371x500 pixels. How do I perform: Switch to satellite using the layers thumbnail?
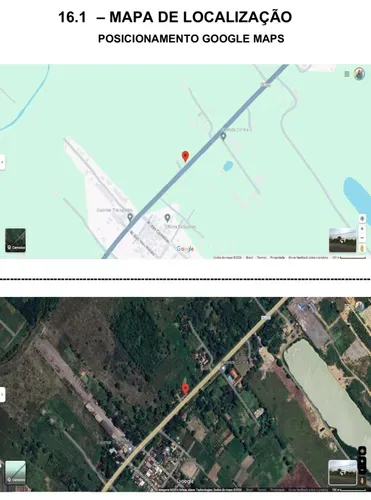15,240
